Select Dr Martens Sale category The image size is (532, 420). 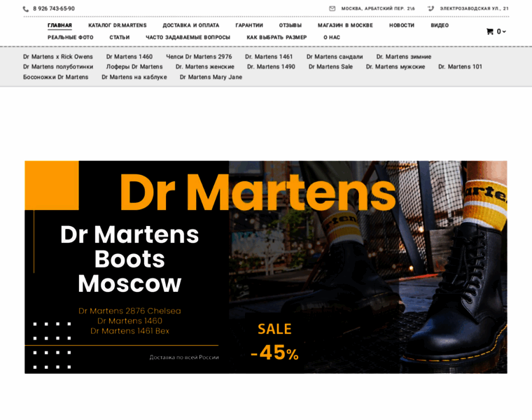[x=330, y=66]
